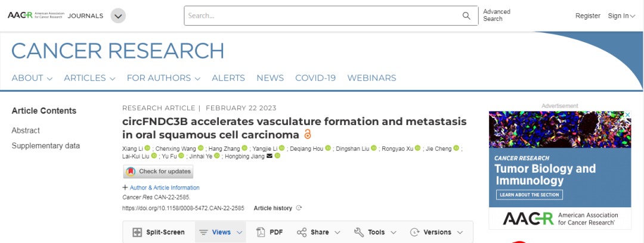Open the Advanced Search link
Viewport: 644px width, 243px height.
coord(496,15)
